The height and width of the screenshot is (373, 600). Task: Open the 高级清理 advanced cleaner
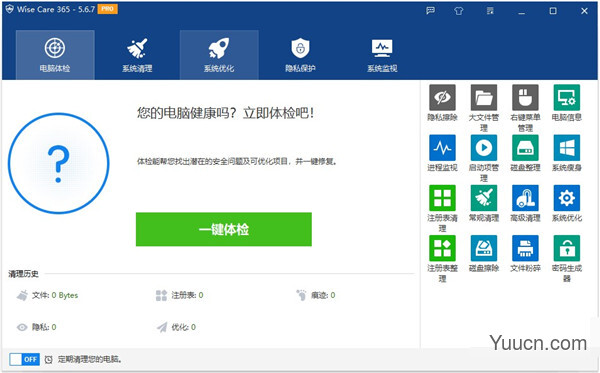pyautogui.click(x=525, y=198)
